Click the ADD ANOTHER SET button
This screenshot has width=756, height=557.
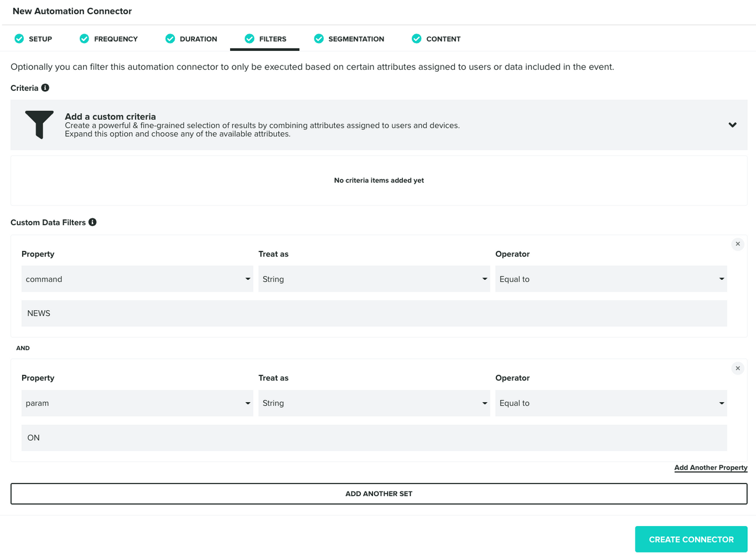point(379,493)
